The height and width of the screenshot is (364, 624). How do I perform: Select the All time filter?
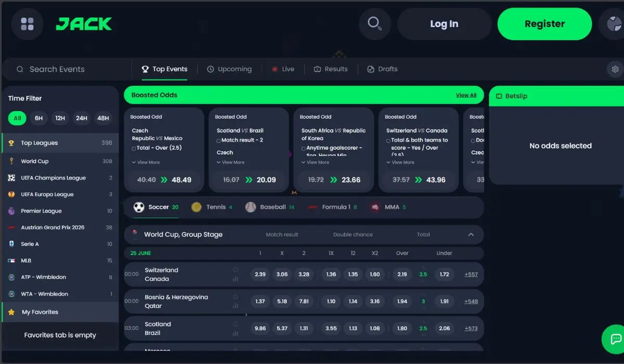pyautogui.click(x=17, y=118)
